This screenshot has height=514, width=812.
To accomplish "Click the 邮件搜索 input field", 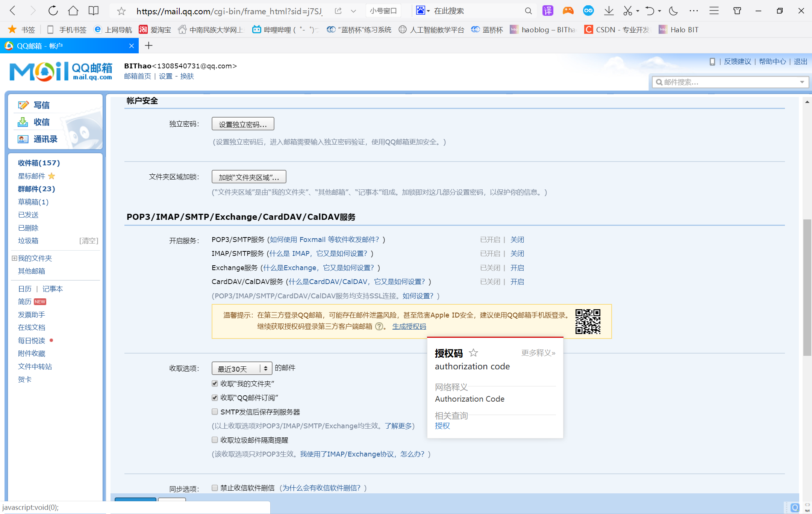I will click(730, 82).
